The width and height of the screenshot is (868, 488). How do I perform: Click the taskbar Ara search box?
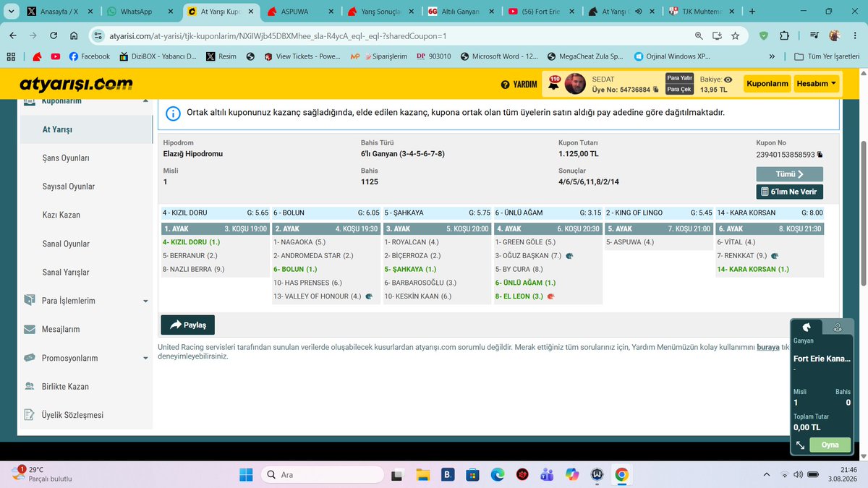pos(321,474)
